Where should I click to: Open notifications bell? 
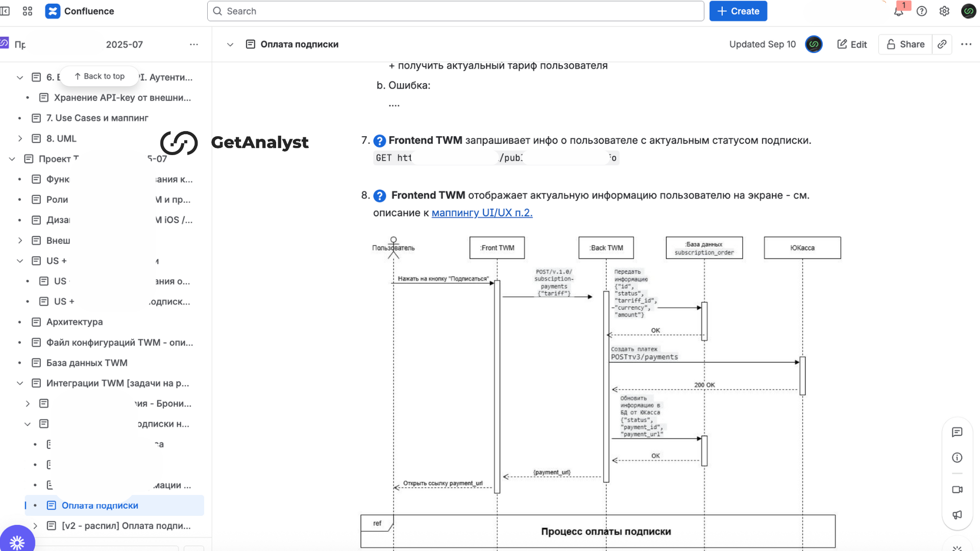898,11
